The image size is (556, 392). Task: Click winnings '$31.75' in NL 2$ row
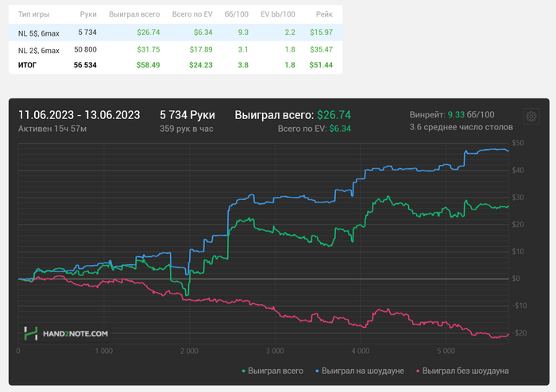[149, 49]
